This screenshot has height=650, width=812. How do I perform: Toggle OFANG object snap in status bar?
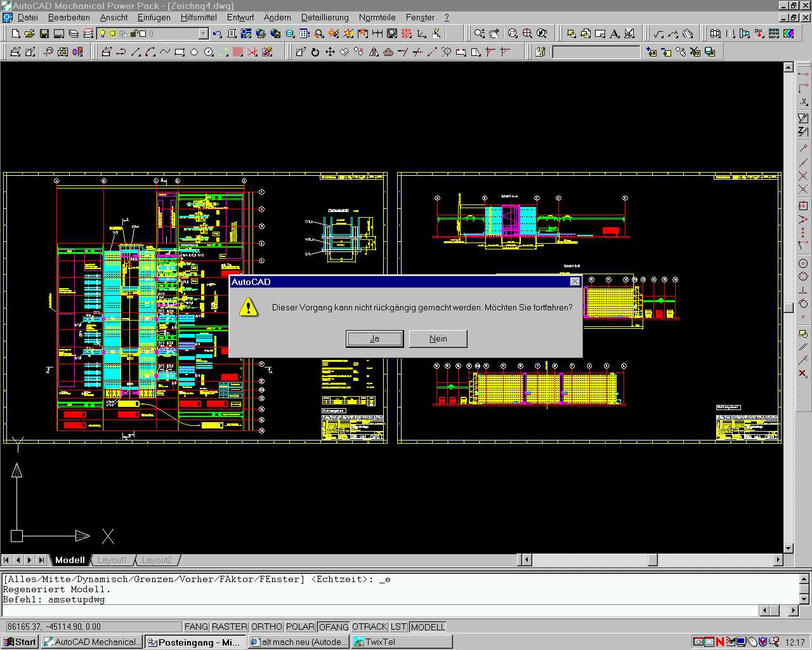pos(334,627)
